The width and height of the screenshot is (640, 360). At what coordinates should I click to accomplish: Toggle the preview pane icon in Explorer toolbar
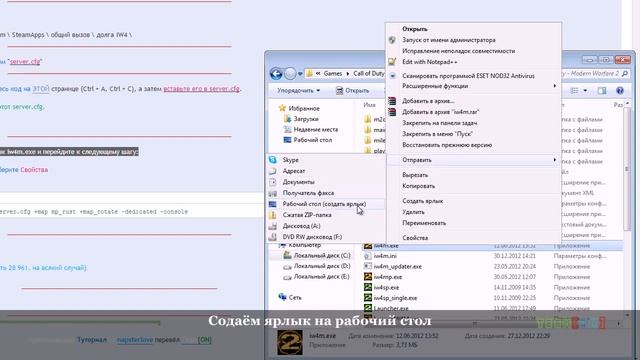(602, 91)
